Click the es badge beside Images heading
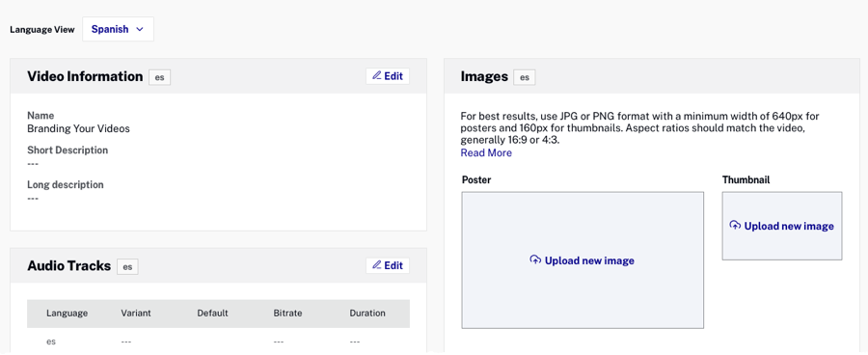The image size is (868, 355). 525,77
